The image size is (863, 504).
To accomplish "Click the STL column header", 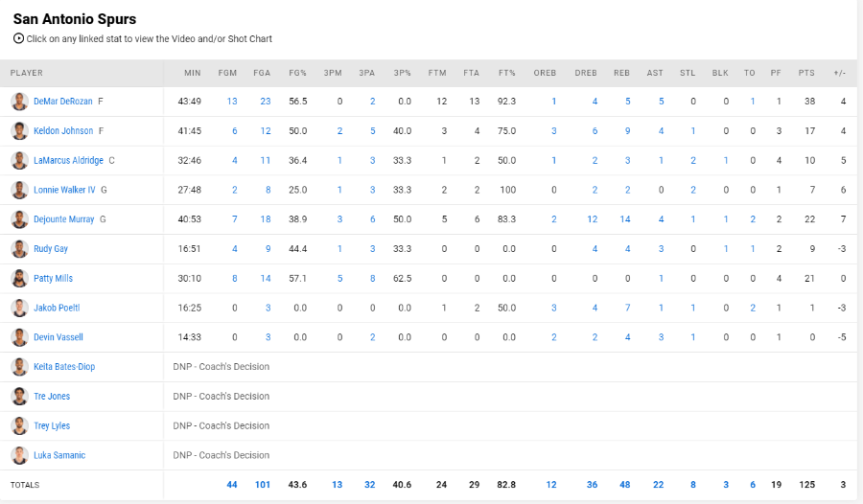I will [x=688, y=73].
